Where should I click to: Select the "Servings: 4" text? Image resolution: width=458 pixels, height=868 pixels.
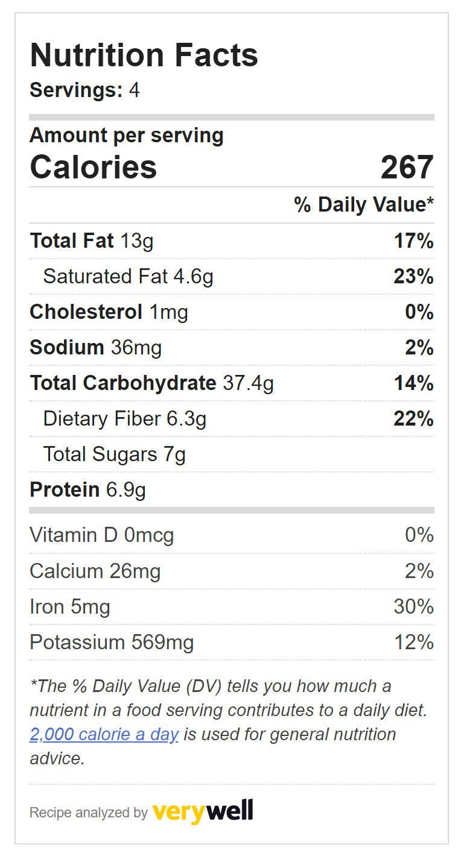pos(84,90)
